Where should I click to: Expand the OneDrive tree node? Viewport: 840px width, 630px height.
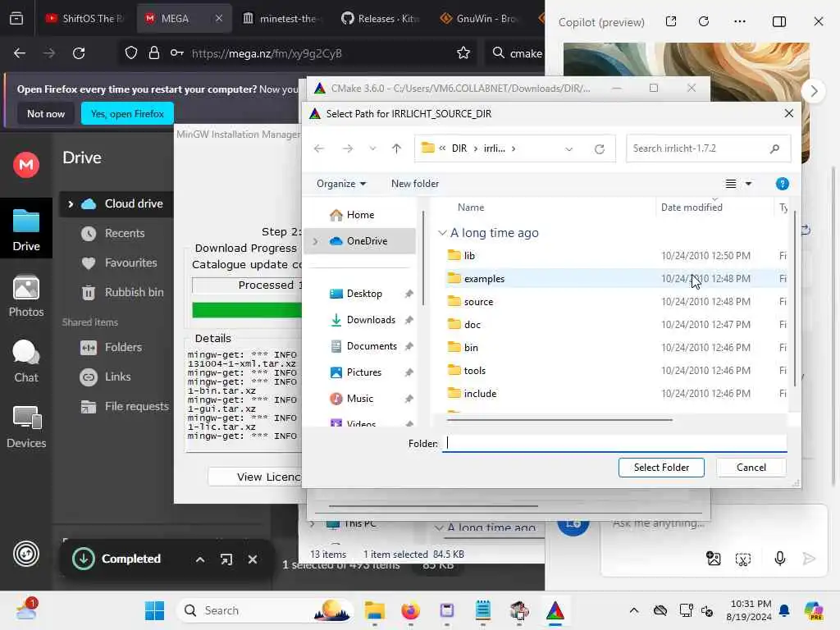click(x=315, y=241)
